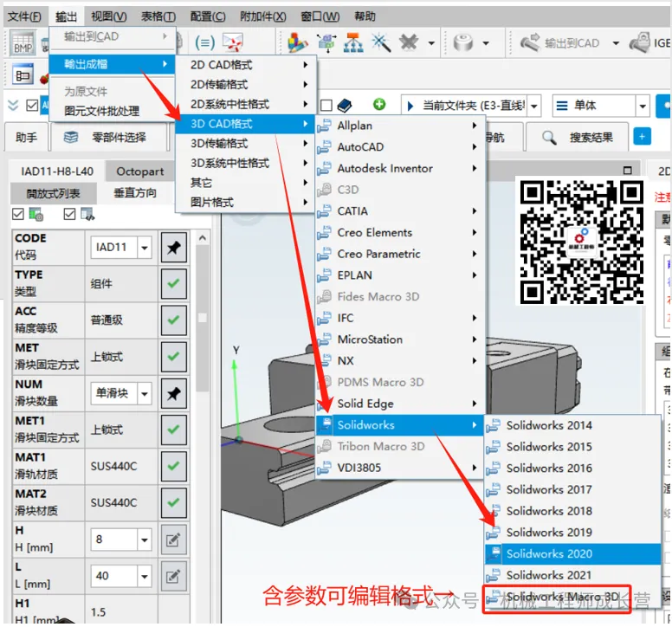Switch to the Octopart tab
The width and height of the screenshot is (672, 627).
point(139,171)
